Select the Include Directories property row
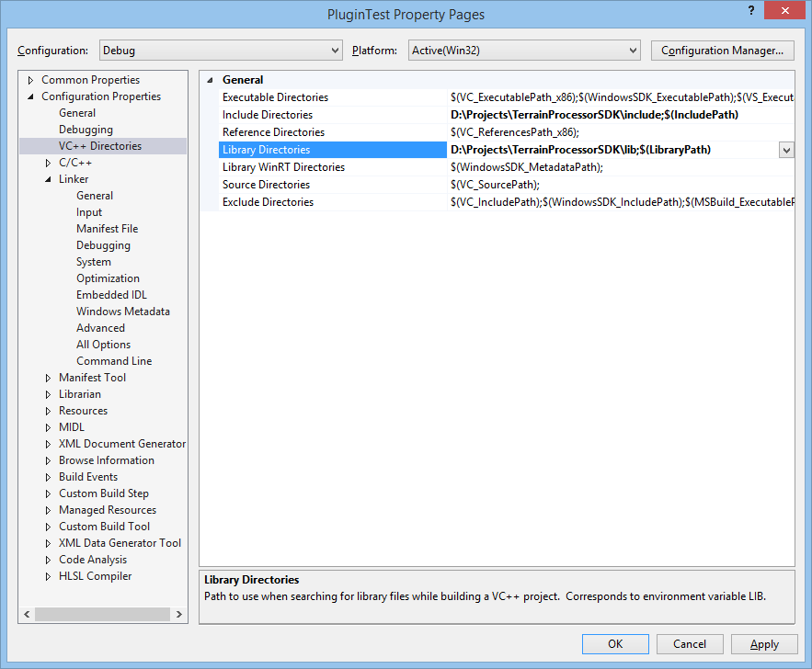The image size is (812, 669). (268, 115)
